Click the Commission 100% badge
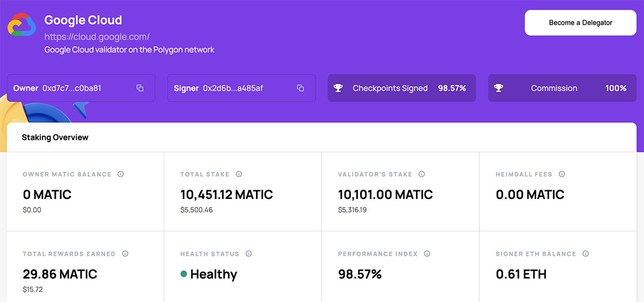Viewport: 644px width, 302px height. (x=562, y=88)
